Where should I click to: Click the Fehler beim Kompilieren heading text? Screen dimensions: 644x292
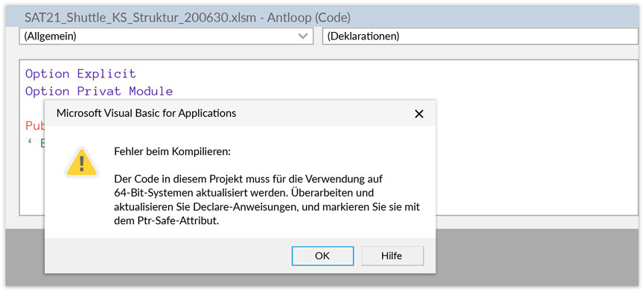click(x=173, y=151)
